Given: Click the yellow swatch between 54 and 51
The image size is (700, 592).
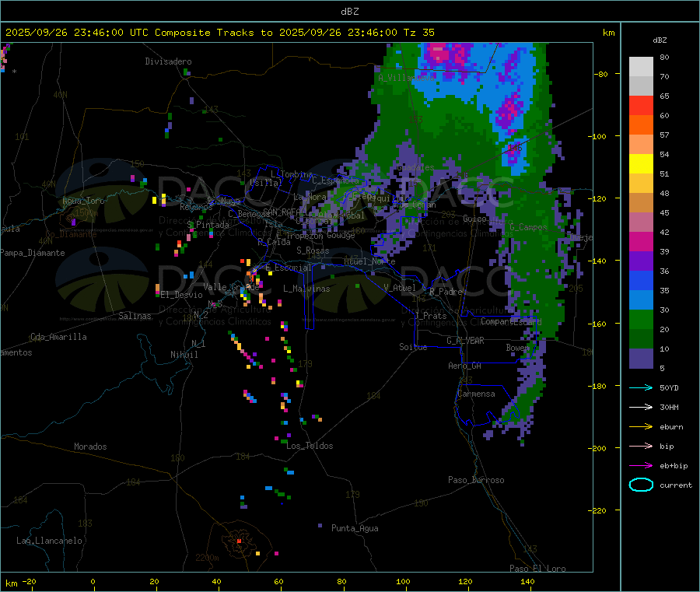Looking at the screenshot, I should 641,164.
